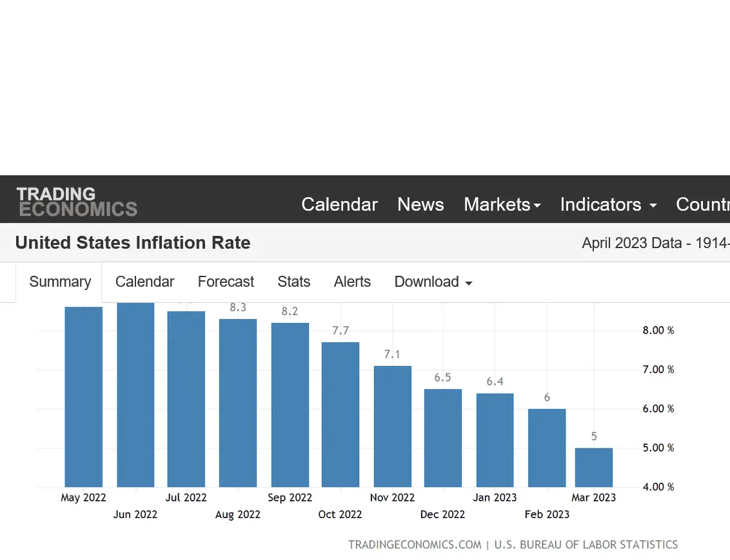Open the Alerts tab
Screen dimensions: 730x560
coord(352,282)
